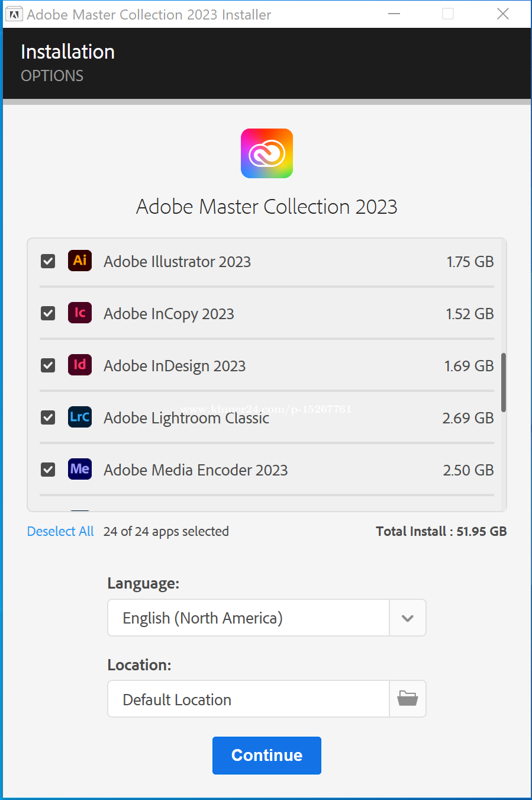Click the InDesign Id icon

80,365
